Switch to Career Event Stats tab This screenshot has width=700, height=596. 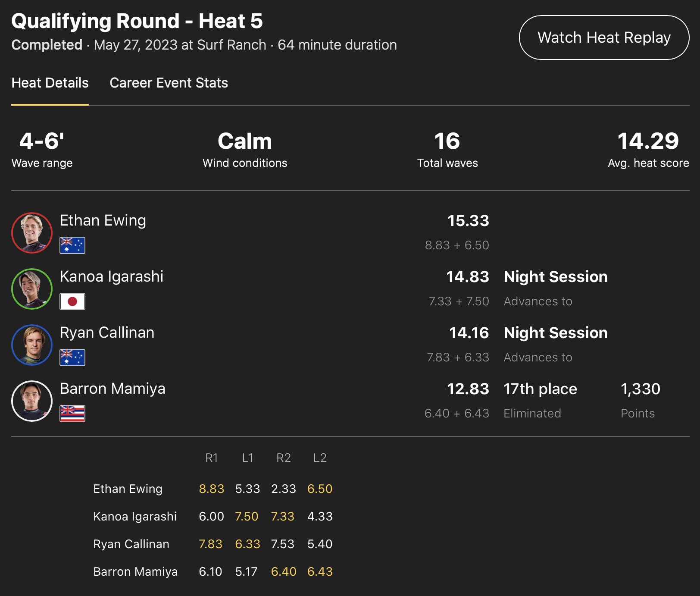[x=169, y=83]
